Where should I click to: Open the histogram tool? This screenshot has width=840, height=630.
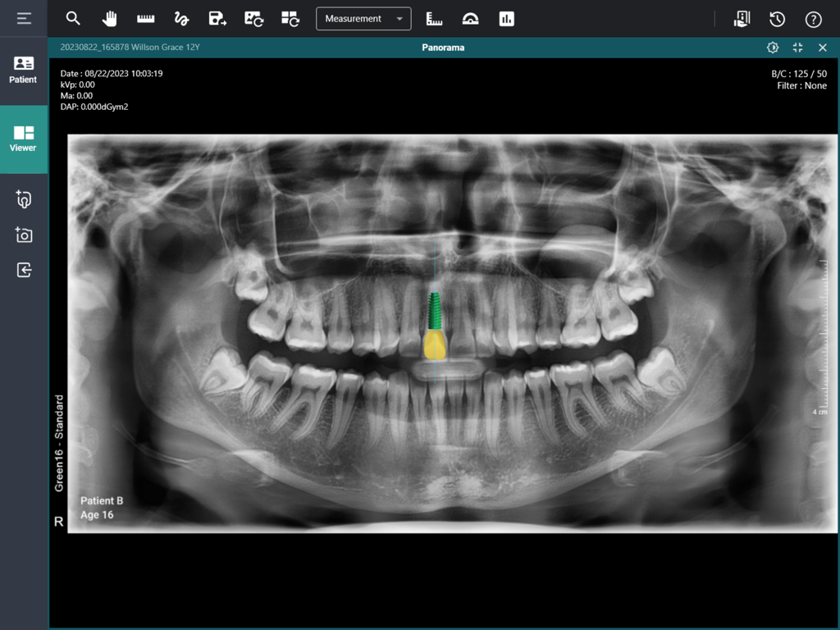[506, 18]
